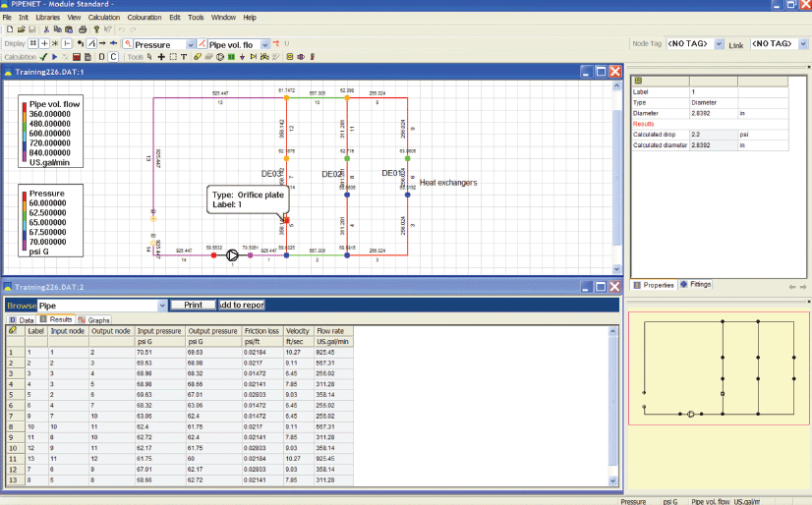Open the Link tag dropdown
This screenshot has width=812, height=505.
[x=803, y=44]
